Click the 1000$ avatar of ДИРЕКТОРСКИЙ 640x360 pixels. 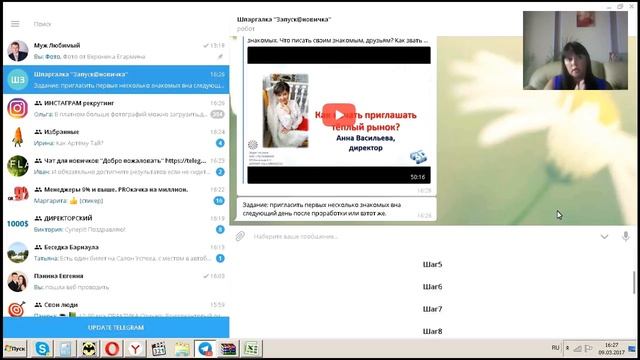[18, 224]
